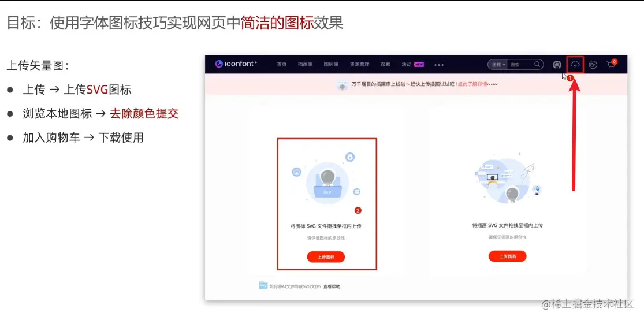Open the 帮助 nav item
The image size is (644, 320).
(x=385, y=65)
